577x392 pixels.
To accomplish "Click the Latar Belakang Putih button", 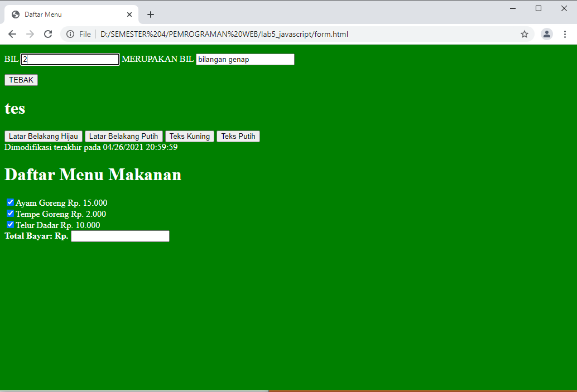I will 123,136.
